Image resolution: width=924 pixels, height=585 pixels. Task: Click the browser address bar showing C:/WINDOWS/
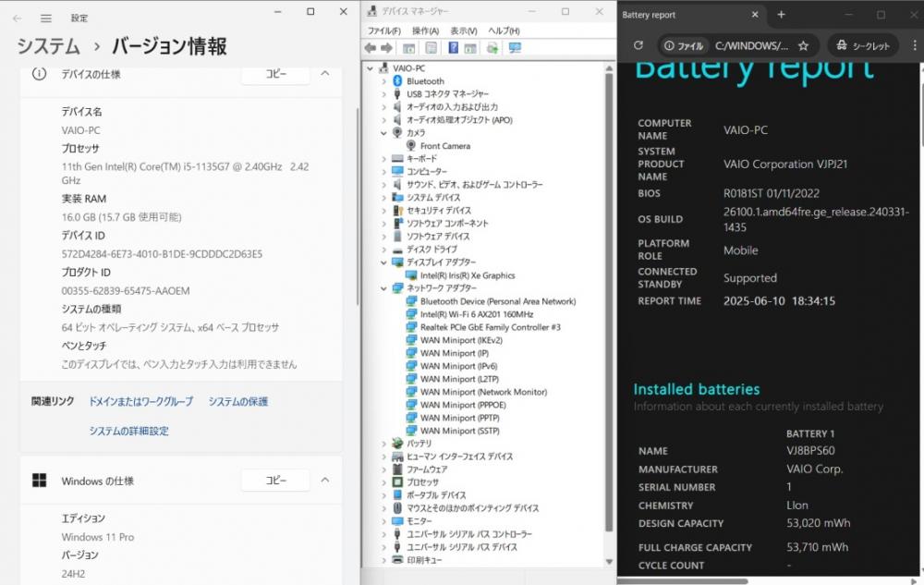coord(751,46)
